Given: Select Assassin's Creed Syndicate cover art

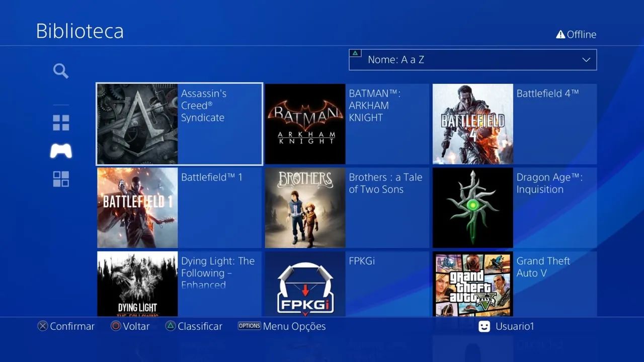Looking at the screenshot, I should (137, 124).
